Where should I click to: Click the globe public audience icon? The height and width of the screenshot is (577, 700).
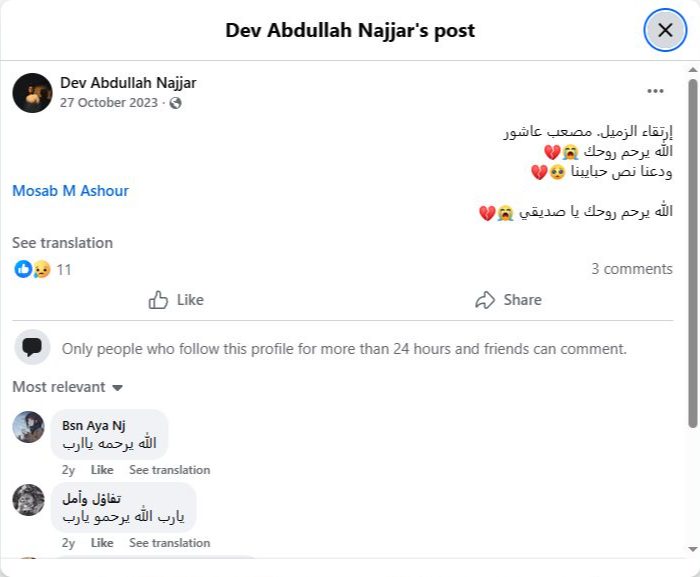(x=176, y=103)
